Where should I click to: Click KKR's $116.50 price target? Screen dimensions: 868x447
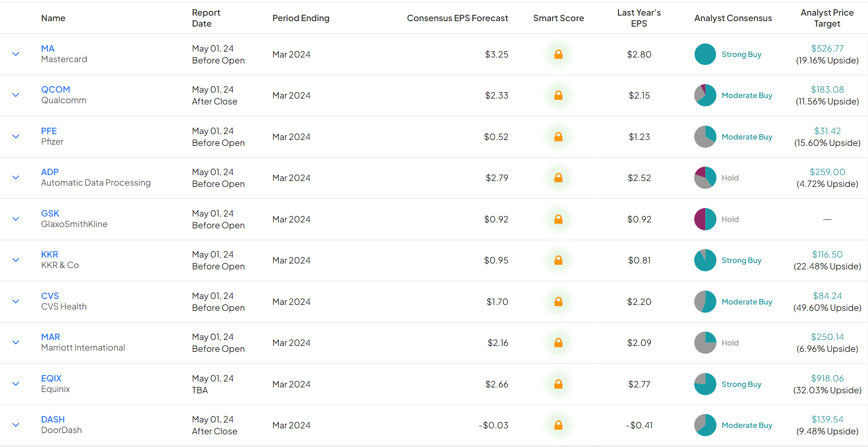point(827,255)
